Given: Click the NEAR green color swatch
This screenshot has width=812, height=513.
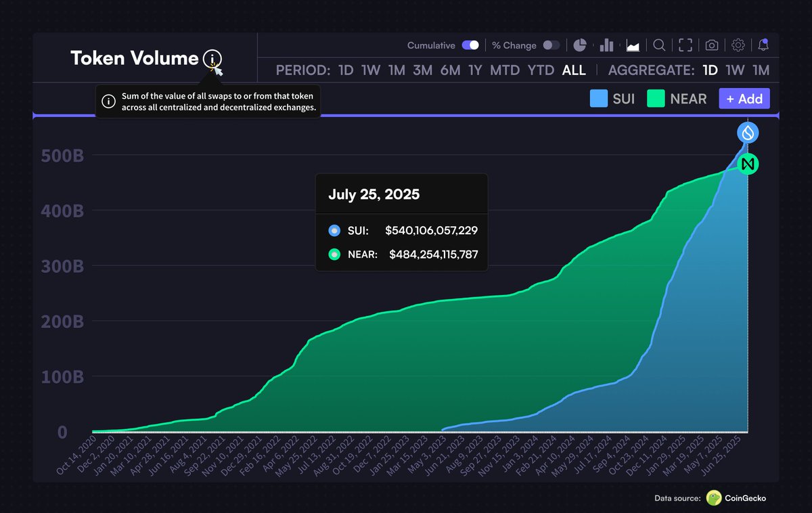Looking at the screenshot, I should coord(656,99).
